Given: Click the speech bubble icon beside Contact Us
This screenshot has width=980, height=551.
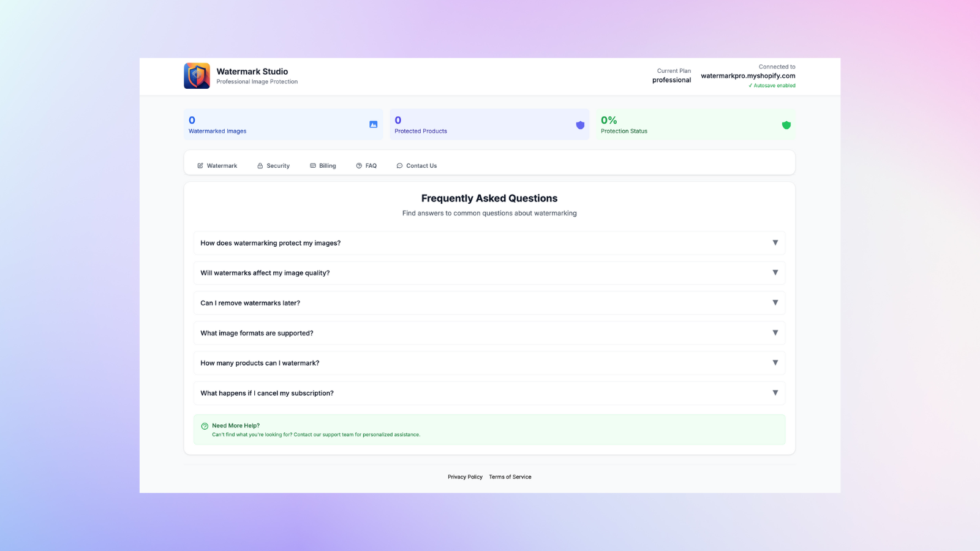Looking at the screenshot, I should click(x=399, y=166).
